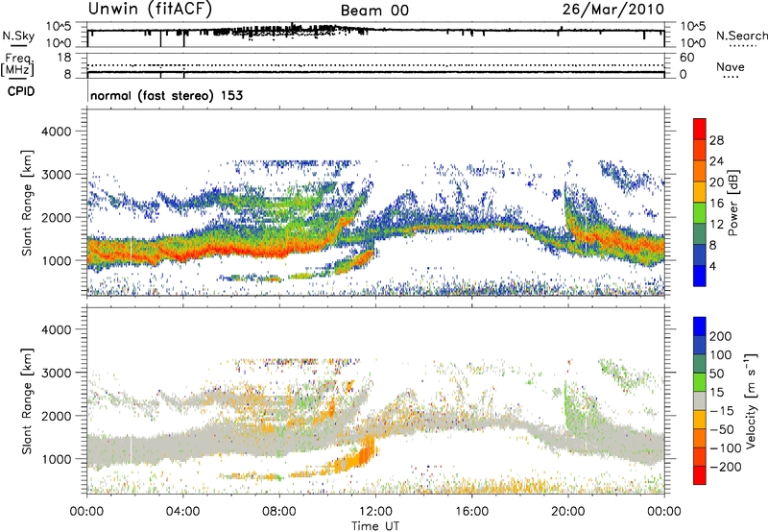Viewport: 768px width, 532px height.
Task: Click the blue bottom of the power colorbar
Action: 700,276
